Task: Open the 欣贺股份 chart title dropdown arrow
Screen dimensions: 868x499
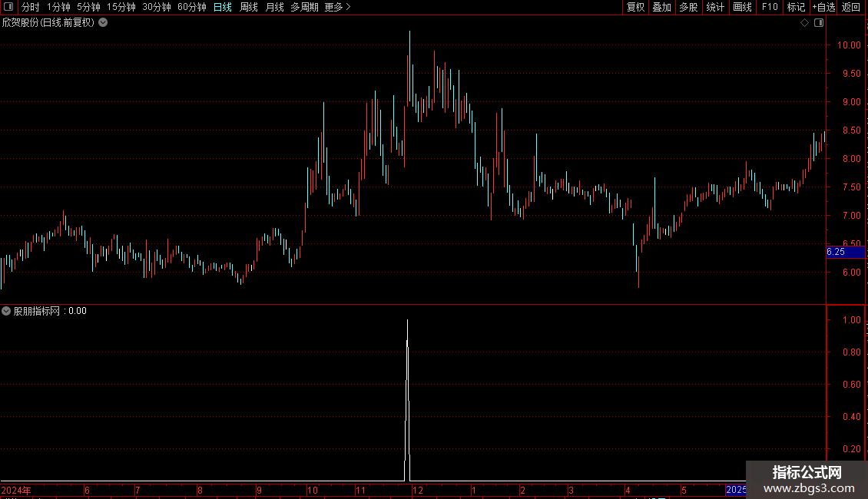Action: [103, 23]
